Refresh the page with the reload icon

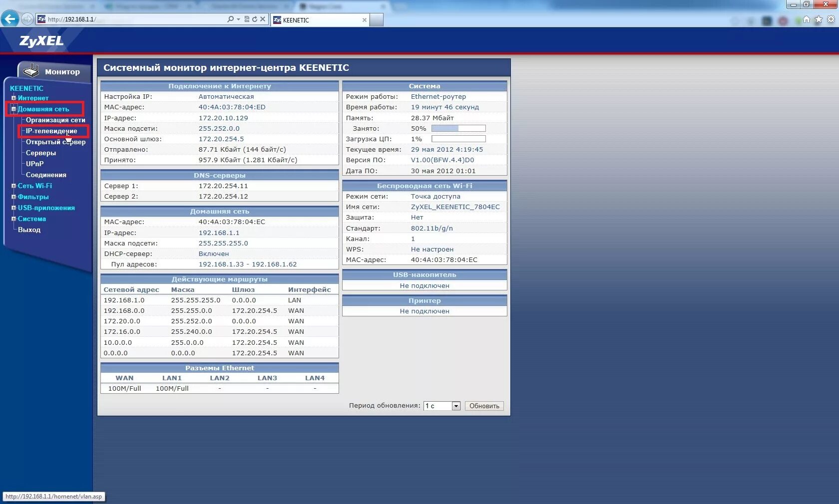coord(254,19)
